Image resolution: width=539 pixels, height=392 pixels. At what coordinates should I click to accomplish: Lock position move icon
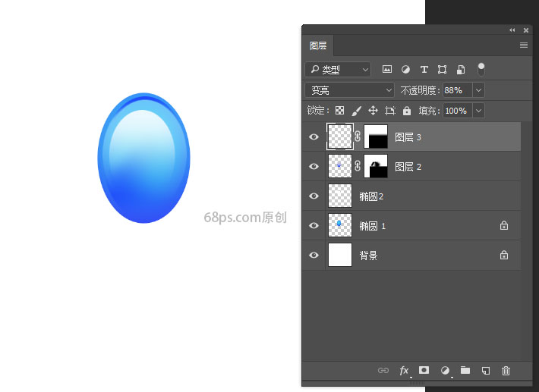click(x=373, y=111)
